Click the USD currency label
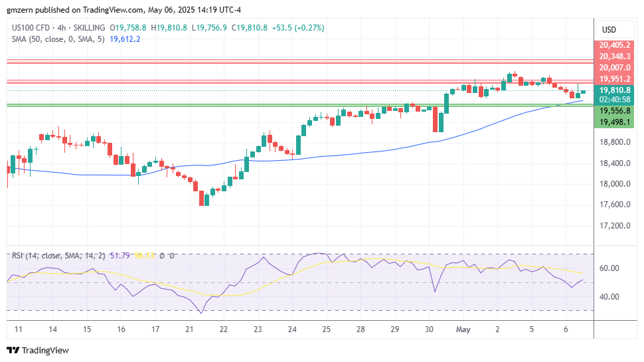Screen dimensions: 644x362 608,30
